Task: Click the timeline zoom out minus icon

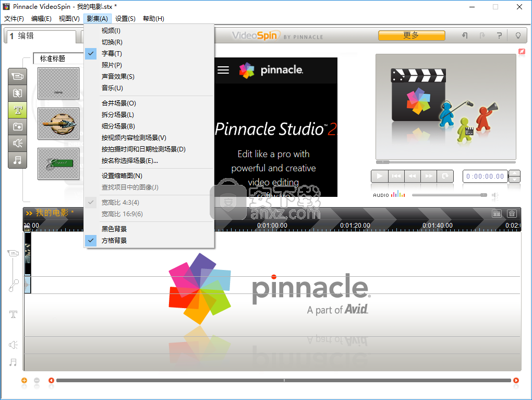Action: pos(37,380)
